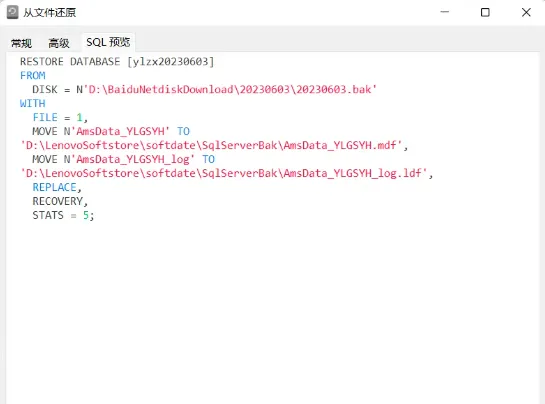This screenshot has height=404, width=545.
Task: Click the AmsData_YLGSYH_log.ldf path text
Action: point(225,173)
